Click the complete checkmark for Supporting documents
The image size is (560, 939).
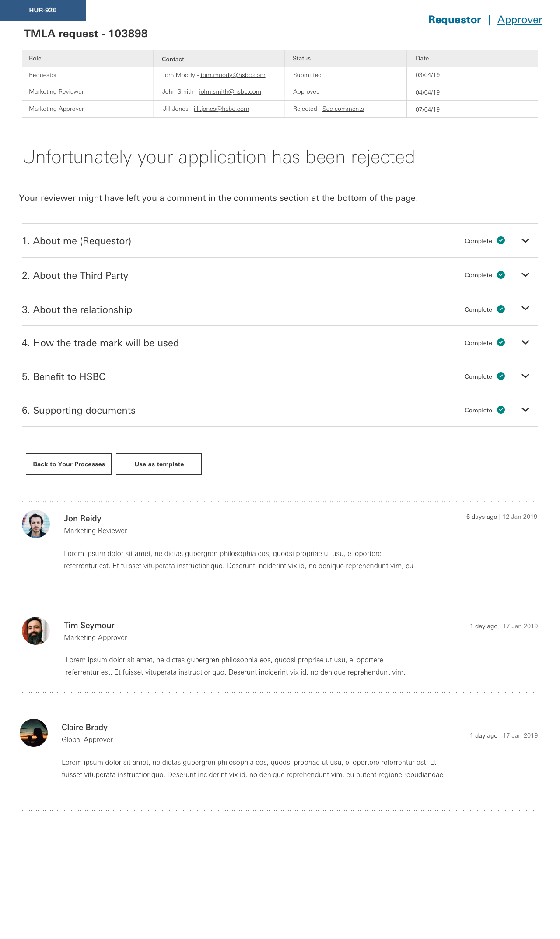coord(501,410)
